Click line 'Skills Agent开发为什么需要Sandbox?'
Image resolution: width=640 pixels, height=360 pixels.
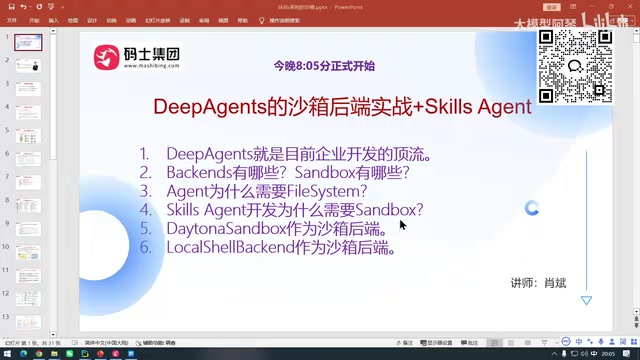(x=295, y=210)
